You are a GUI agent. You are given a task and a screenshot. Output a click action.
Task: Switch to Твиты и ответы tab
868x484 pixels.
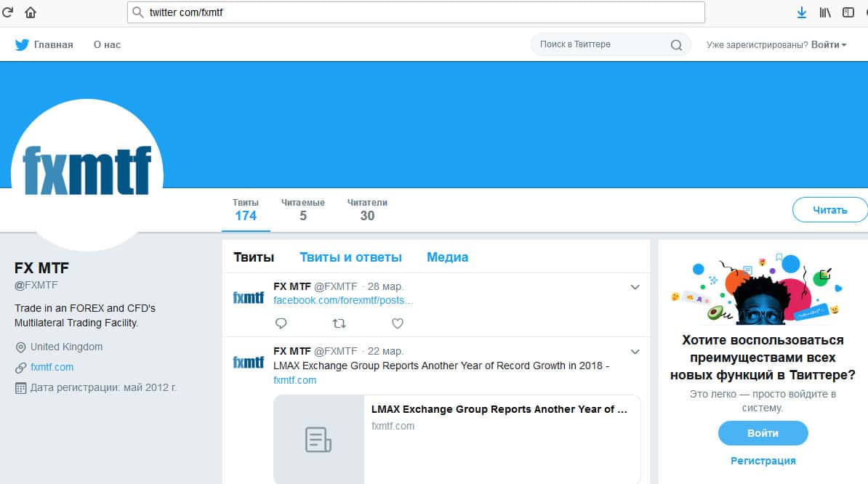point(350,257)
